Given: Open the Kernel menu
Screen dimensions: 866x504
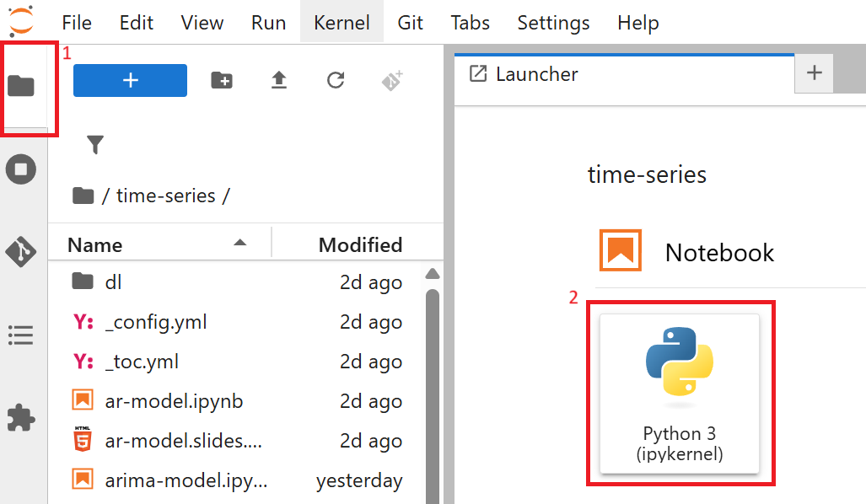Looking at the screenshot, I should (342, 23).
